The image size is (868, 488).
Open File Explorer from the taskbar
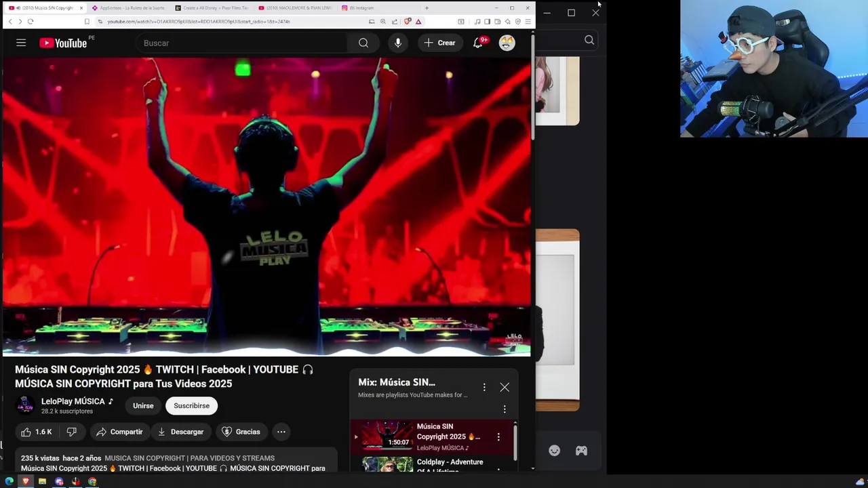tap(42, 482)
